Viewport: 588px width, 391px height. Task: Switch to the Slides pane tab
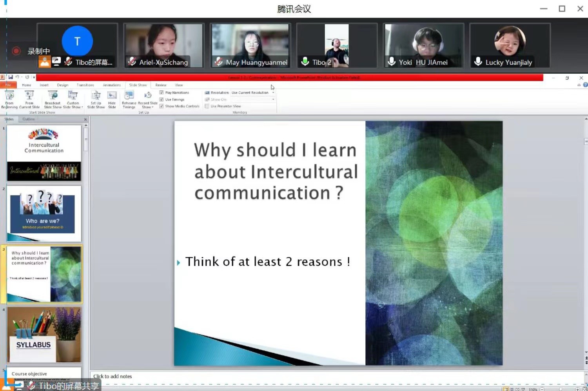(9, 119)
